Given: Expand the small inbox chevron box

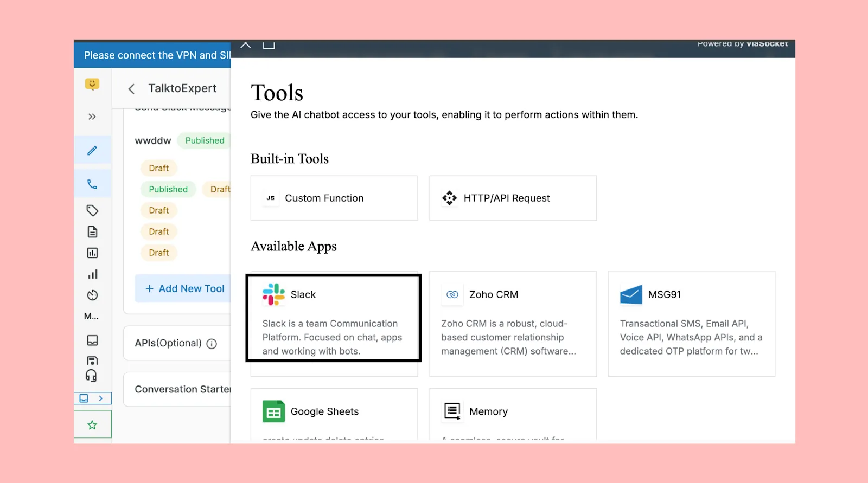Looking at the screenshot, I should click(93, 398).
